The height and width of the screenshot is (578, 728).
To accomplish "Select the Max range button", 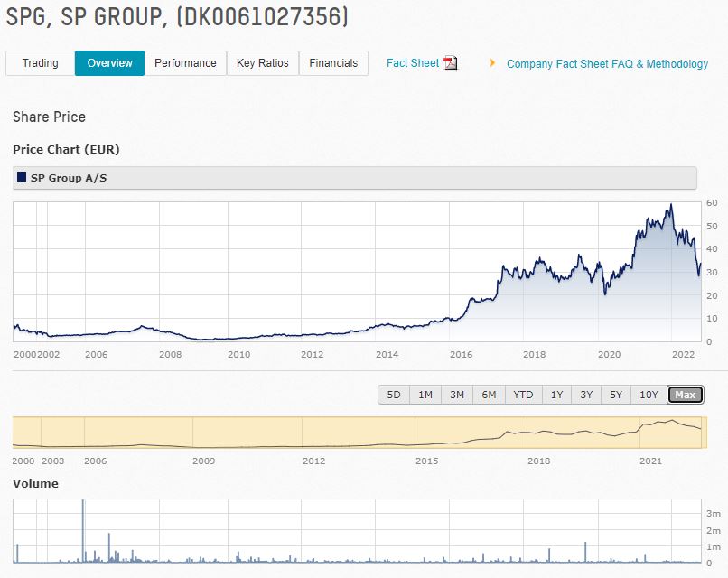I will [685, 395].
